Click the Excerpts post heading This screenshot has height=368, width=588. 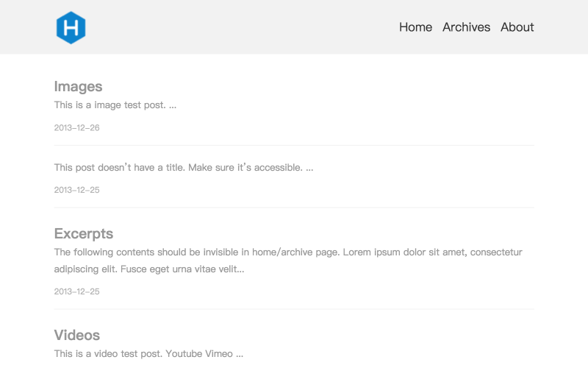[x=83, y=234]
